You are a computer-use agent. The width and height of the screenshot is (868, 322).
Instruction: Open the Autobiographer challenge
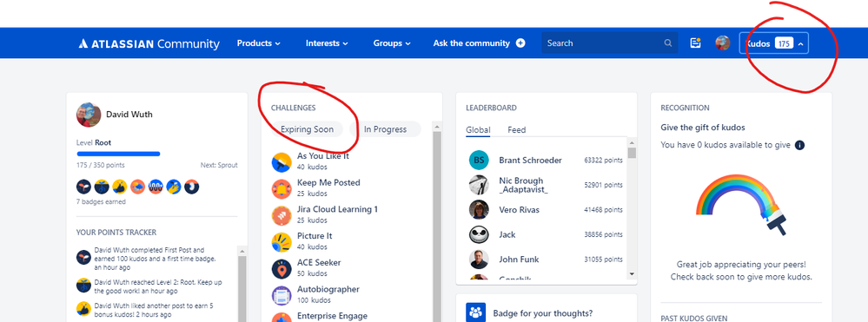[x=328, y=289]
